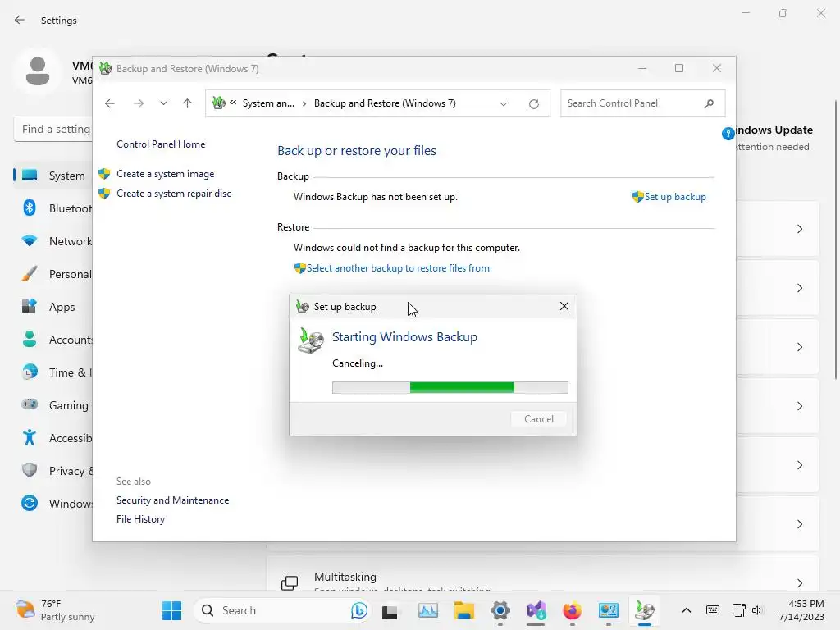Open Control Panel Home
The width and height of the screenshot is (840, 630).
tap(161, 144)
